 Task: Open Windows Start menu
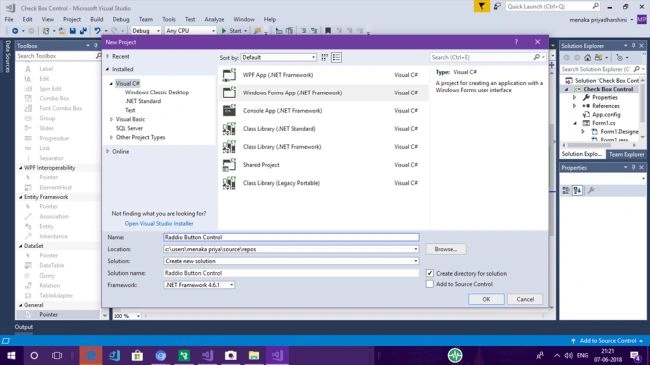click(11, 355)
